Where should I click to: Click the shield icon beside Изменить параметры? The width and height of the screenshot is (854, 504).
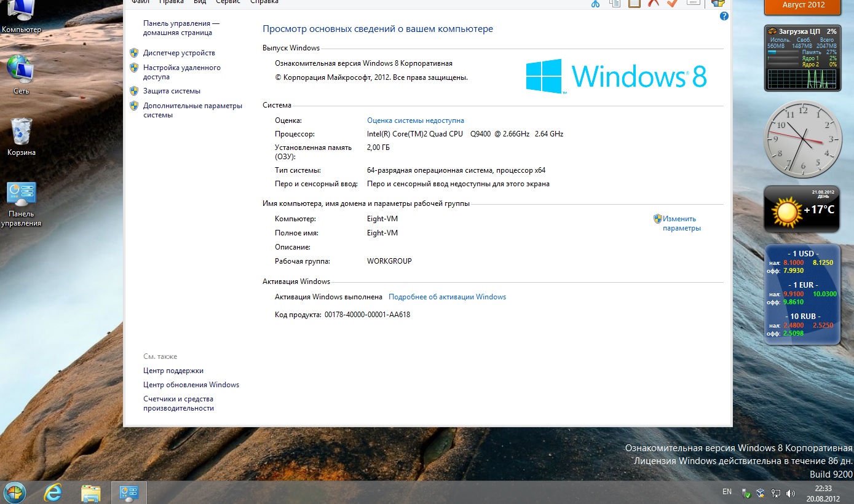(657, 218)
